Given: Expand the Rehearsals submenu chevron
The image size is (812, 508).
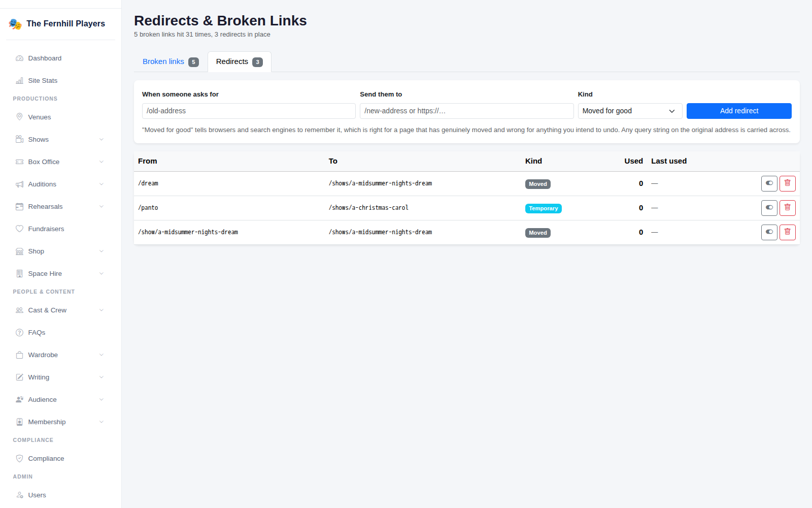Looking at the screenshot, I should 101,207.
